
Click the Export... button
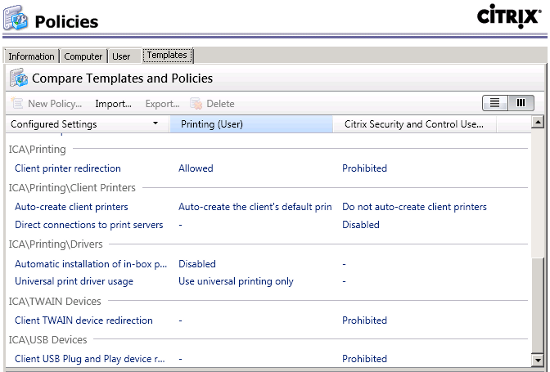pos(162,104)
